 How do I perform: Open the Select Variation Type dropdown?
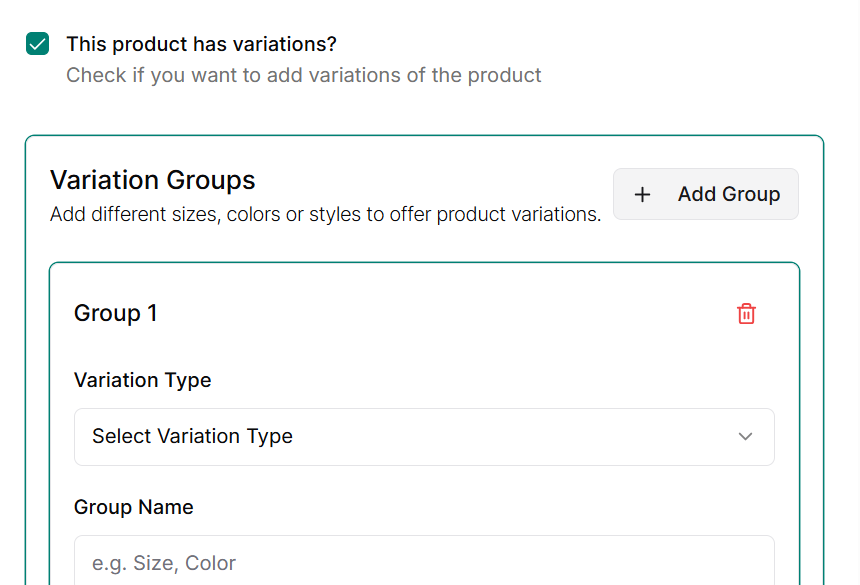tap(424, 437)
